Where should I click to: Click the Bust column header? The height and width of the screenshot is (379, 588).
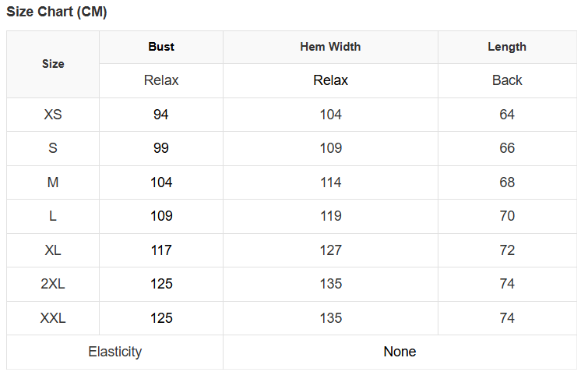click(x=161, y=47)
